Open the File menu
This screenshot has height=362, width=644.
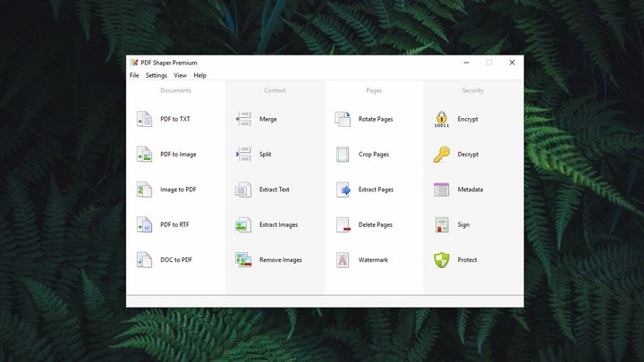click(134, 75)
